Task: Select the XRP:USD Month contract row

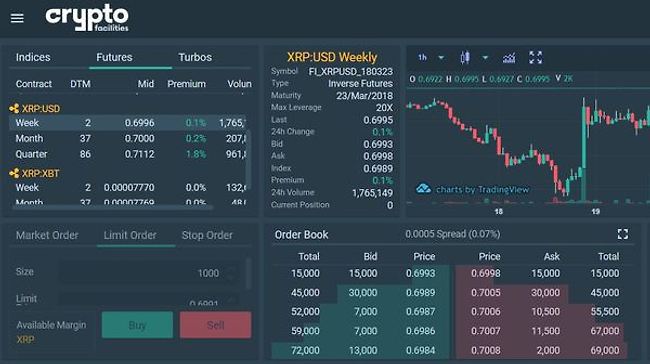Action: [x=127, y=138]
